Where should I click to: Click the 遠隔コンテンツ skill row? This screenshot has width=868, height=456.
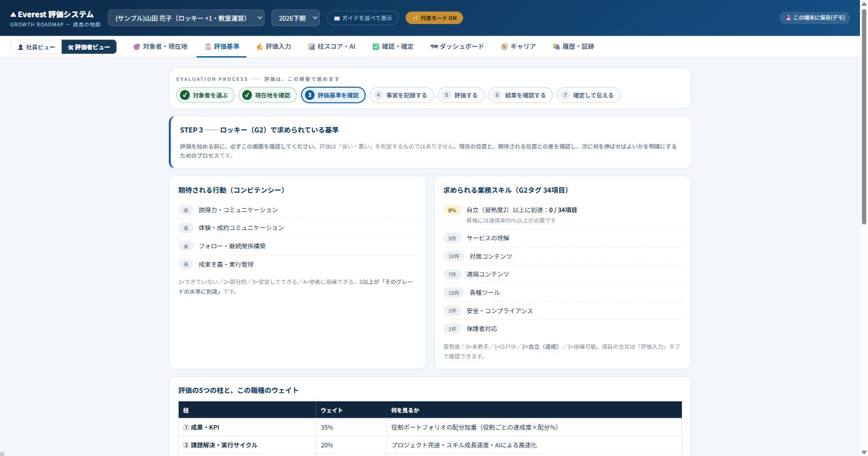click(x=563, y=274)
